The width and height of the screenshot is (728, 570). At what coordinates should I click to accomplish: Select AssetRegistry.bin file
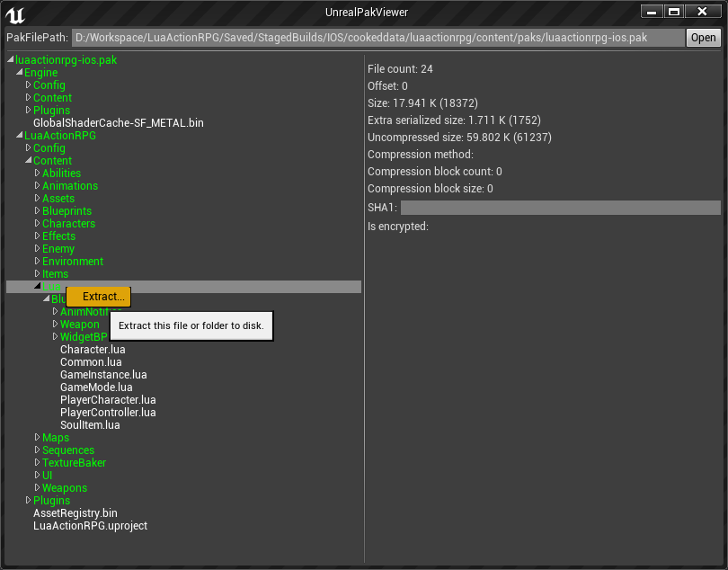(75, 512)
